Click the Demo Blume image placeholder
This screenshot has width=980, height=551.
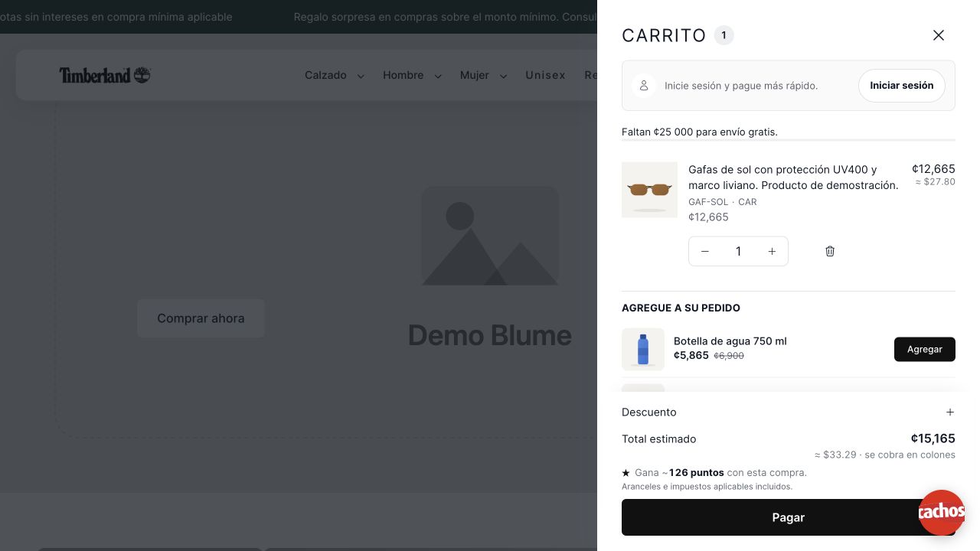(x=490, y=236)
